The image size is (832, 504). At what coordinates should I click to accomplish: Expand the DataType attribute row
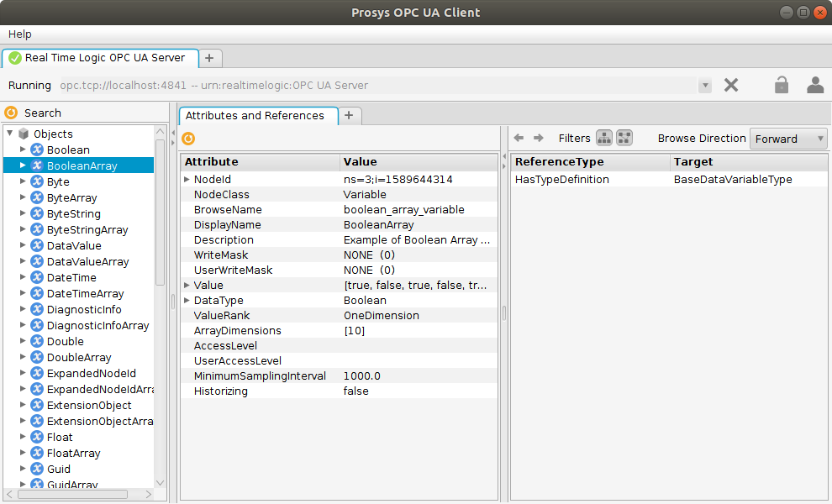187,300
